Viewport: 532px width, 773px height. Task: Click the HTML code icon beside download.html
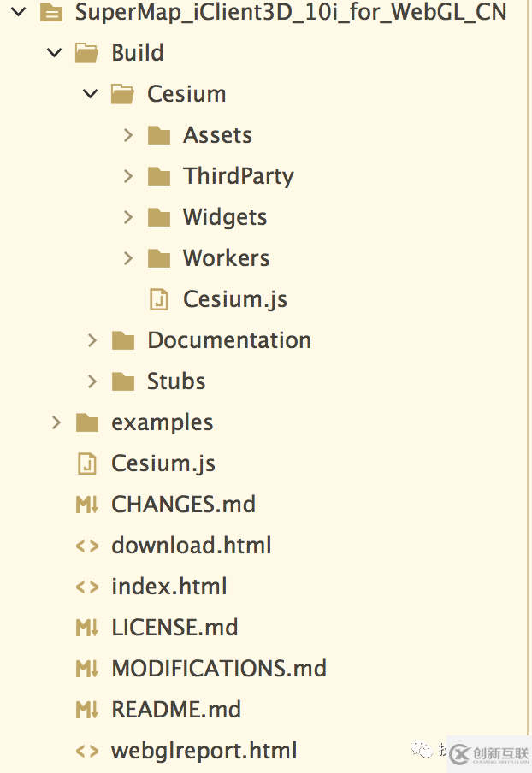[87, 546]
